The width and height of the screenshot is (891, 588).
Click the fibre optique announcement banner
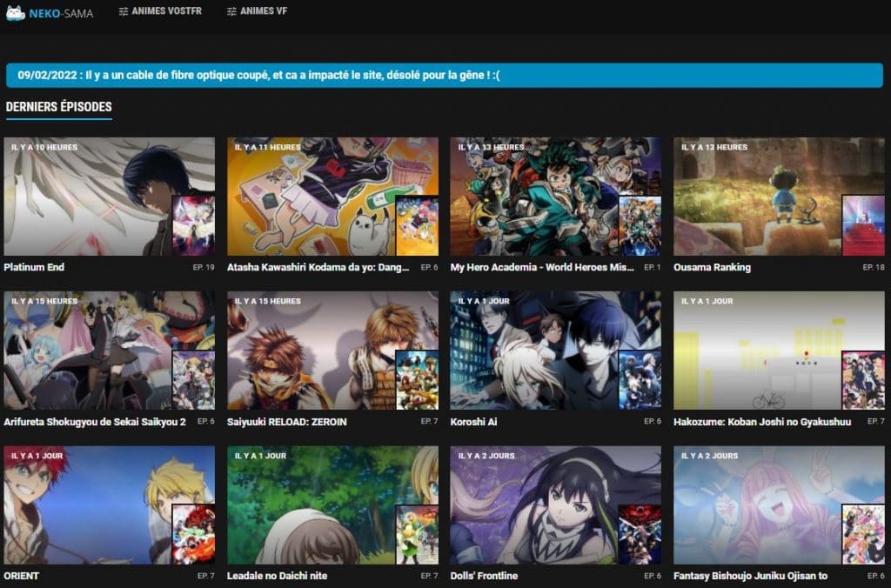445,75
